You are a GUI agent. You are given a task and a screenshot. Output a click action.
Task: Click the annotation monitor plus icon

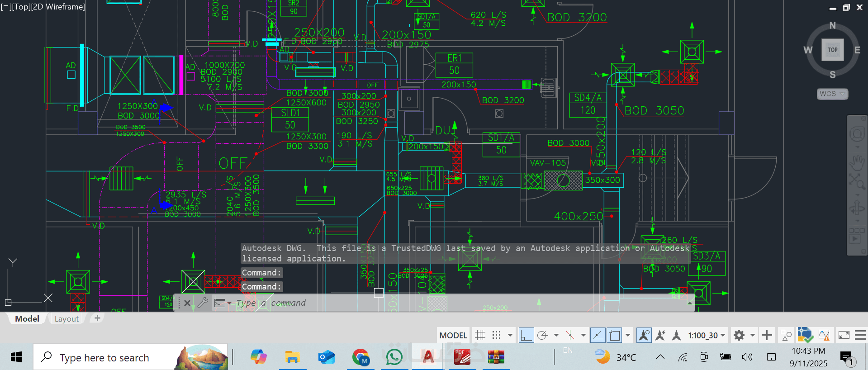(x=767, y=335)
